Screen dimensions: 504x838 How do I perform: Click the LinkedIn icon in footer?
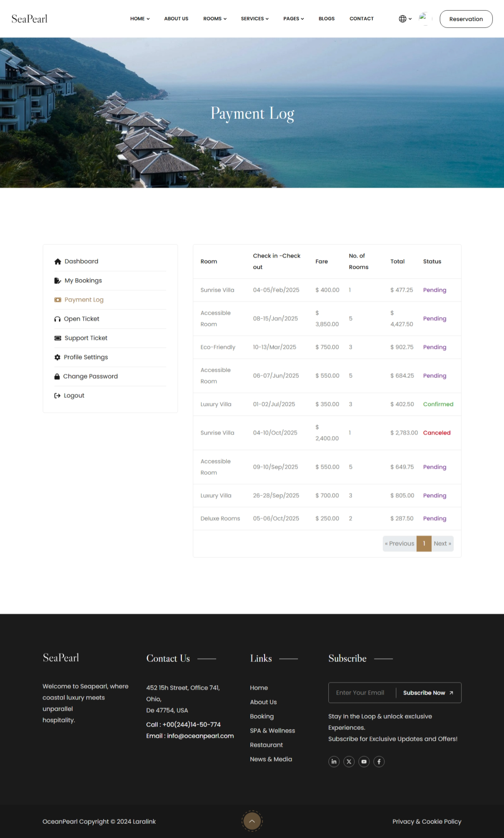tap(334, 762)
